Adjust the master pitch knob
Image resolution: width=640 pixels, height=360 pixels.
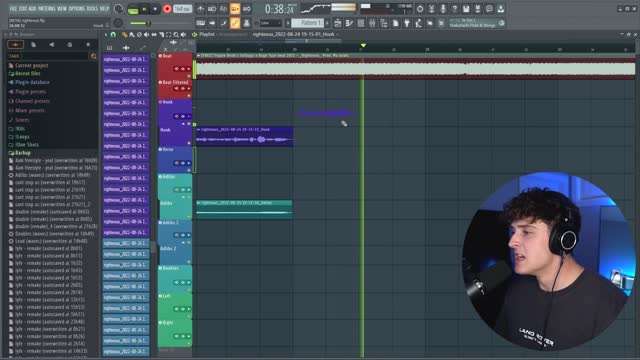tap(118, 23)
